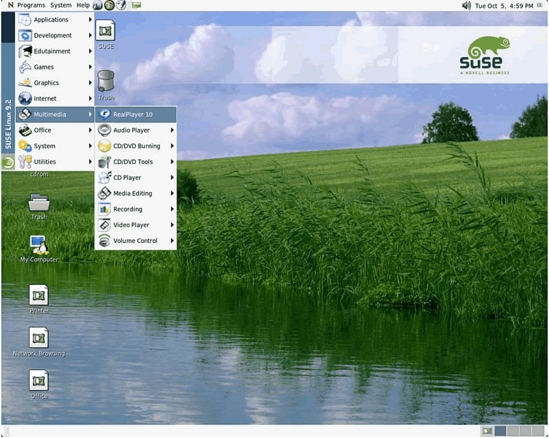Expand the Audio Player submenu arrow

click(172, 130)
